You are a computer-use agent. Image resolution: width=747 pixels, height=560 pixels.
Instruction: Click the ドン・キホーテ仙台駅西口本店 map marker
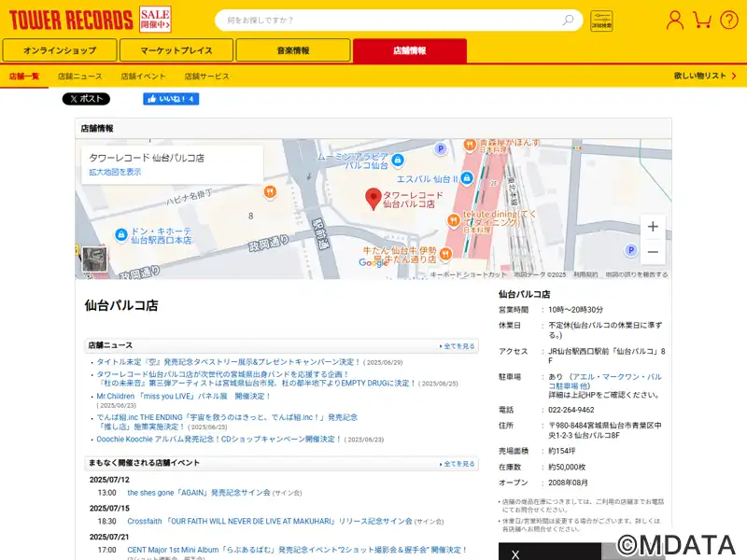(121, 234)
